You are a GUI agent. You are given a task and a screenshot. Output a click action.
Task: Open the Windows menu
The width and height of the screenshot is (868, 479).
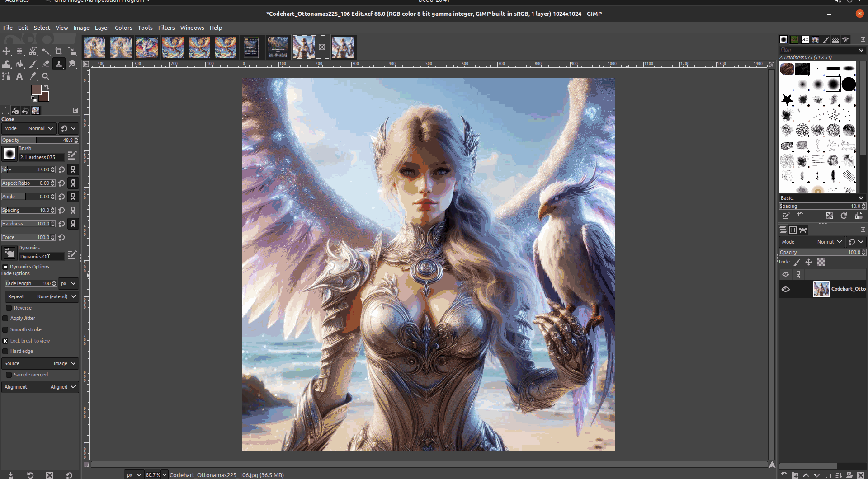click(x=192, y=28)
